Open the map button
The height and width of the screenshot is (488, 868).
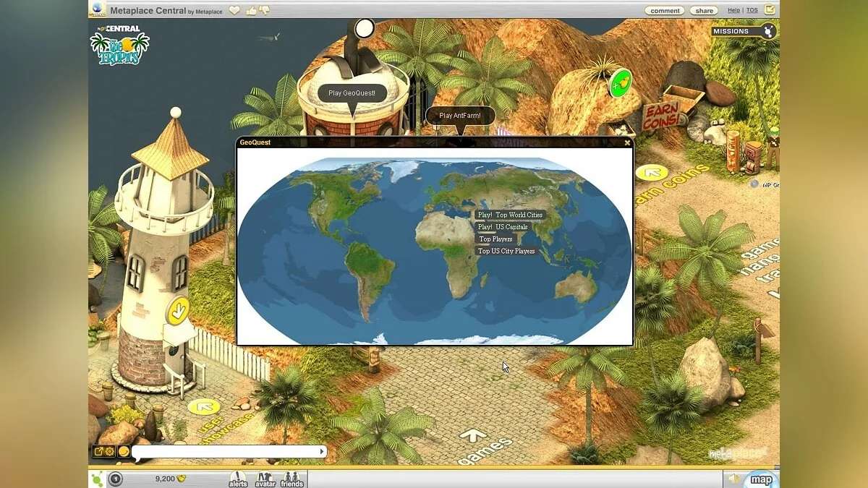click(x=761, y=479)
